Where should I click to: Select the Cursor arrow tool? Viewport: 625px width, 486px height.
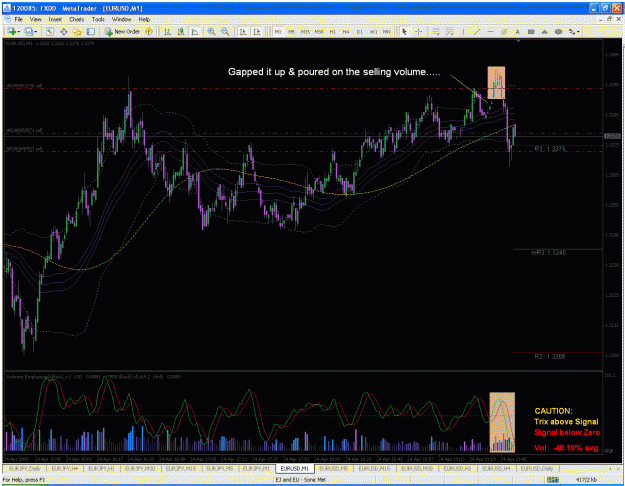click(405, 31)
